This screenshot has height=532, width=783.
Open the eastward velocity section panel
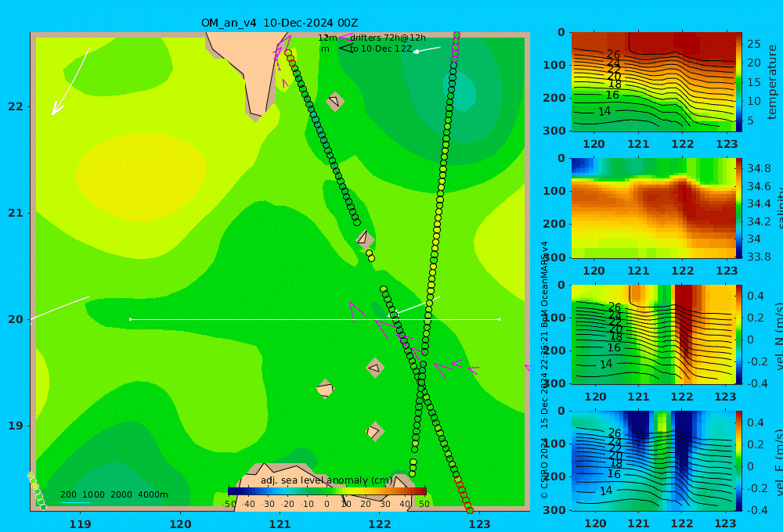point(653,461)
